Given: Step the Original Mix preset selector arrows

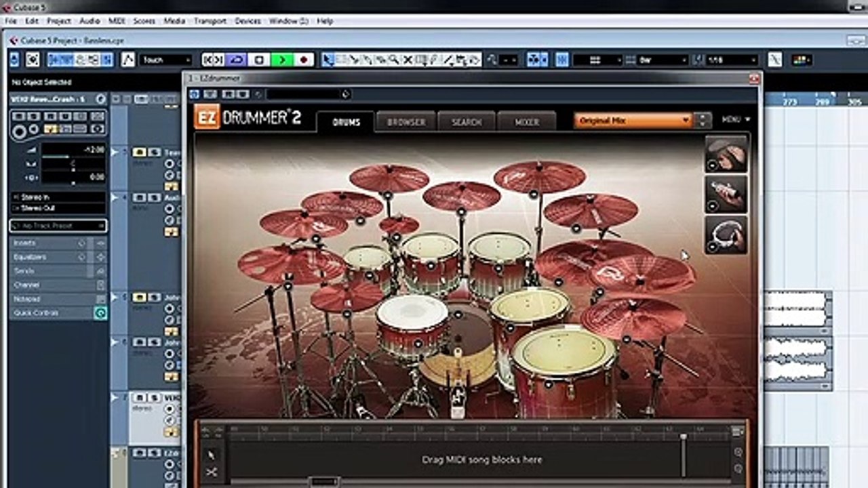Looking at the screenshot, I should 703,121.
